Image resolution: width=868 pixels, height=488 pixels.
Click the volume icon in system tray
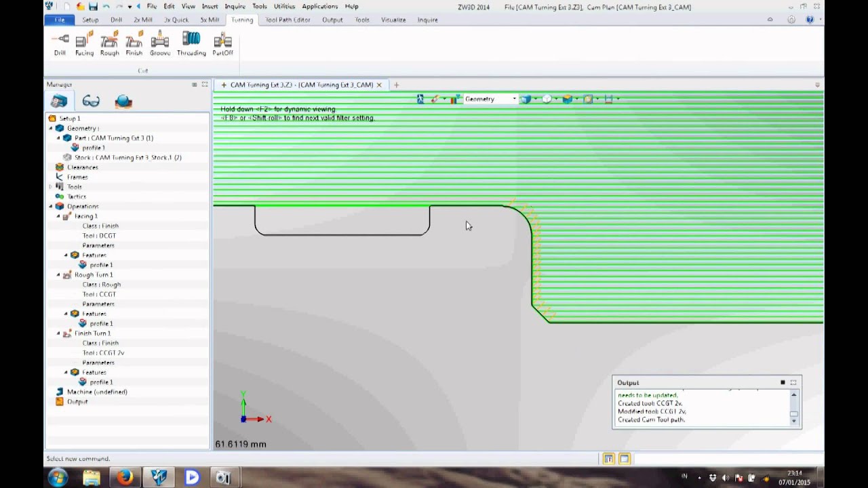(726, 478)
